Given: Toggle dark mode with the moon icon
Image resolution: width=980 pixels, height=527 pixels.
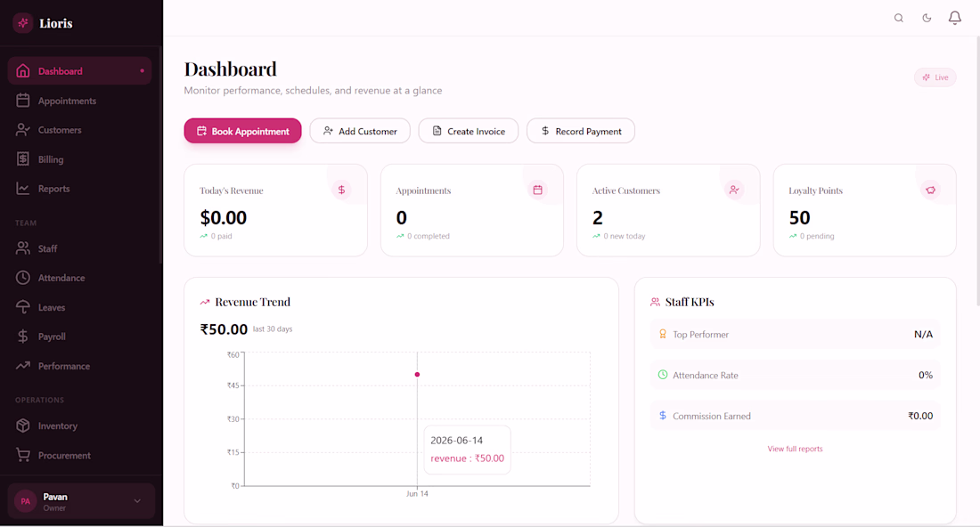Looking at the screenshot, I should 927,18.
